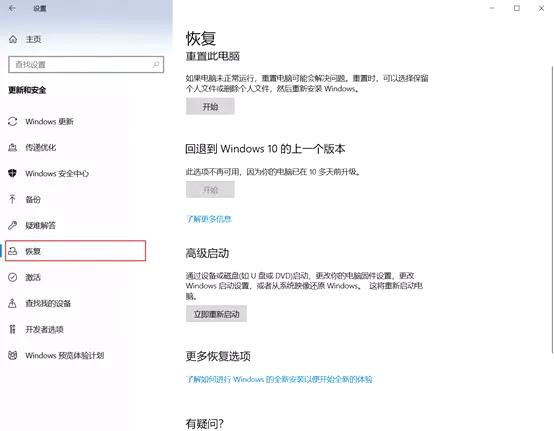The image size is (554, 431).
Task: Click the magnifier icon in search box
Action: 156,65
